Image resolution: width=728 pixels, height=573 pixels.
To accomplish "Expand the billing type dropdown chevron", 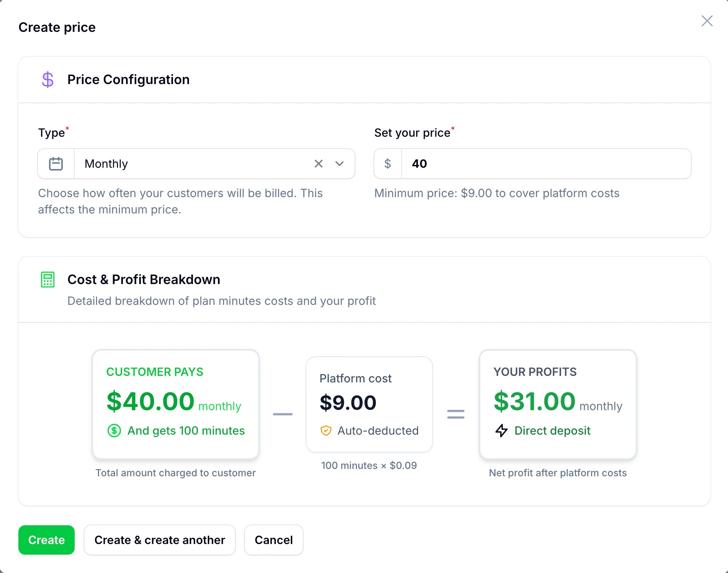I will coord(339,163).
